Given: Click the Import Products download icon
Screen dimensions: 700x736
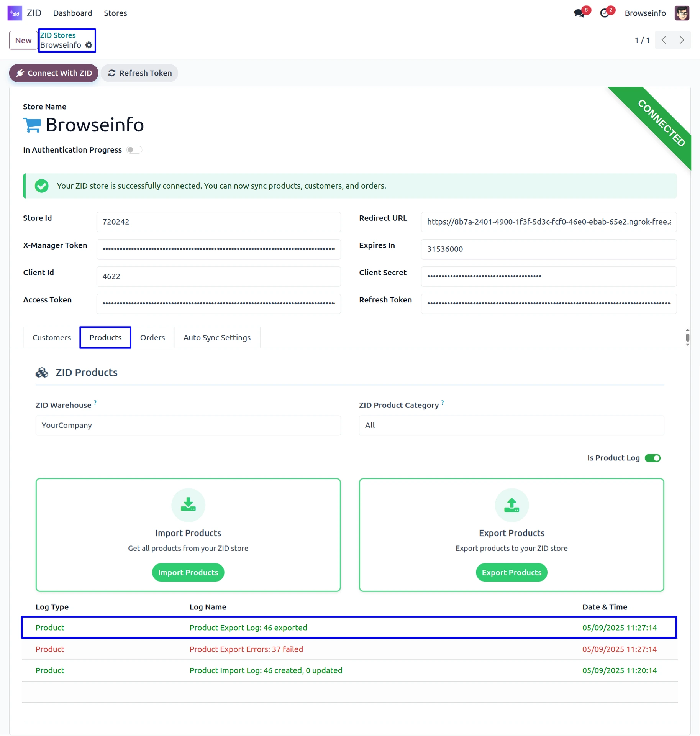Looking at the screenshot, I should pyautogui.click(x=188, y=505).
